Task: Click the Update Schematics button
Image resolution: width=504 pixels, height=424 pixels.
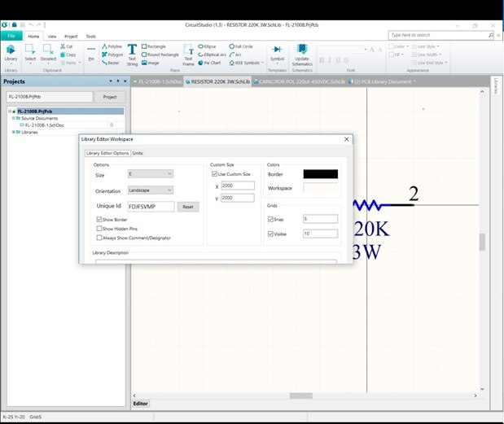Action: pos(301,53)
